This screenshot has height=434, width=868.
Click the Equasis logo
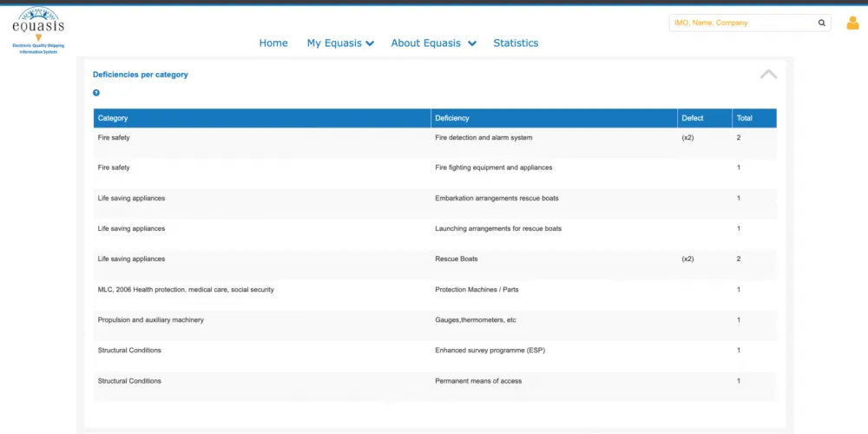[38, 30]
